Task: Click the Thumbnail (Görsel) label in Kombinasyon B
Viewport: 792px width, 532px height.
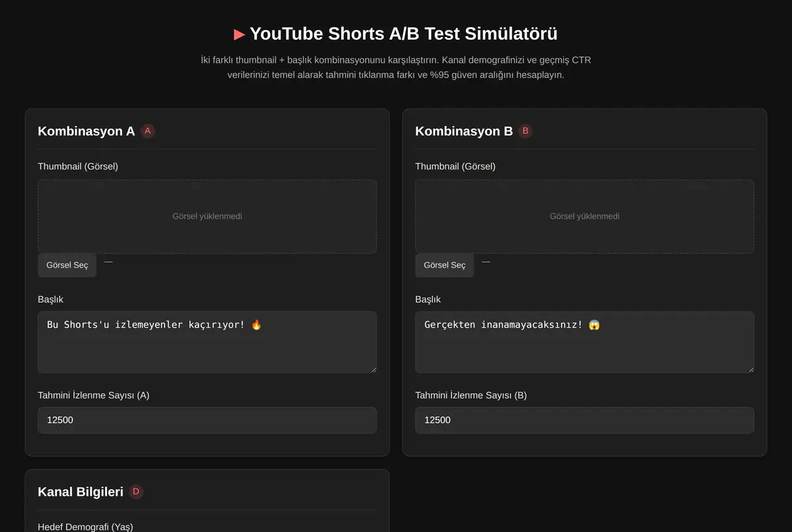Action: pos(455,166)
